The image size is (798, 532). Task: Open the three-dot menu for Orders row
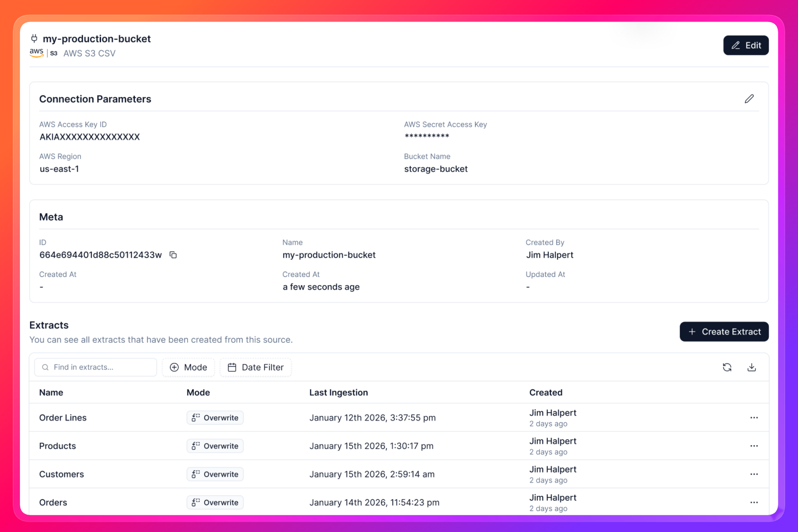(754, 502)
